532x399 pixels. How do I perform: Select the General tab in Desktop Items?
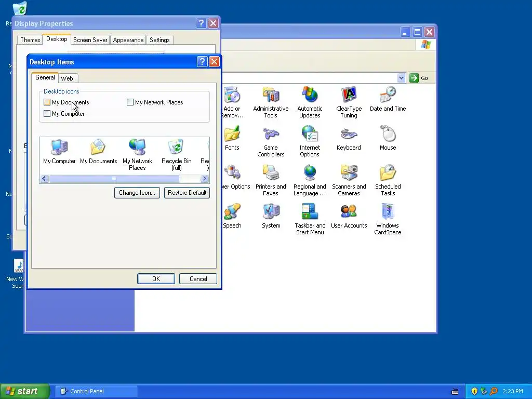[45, 77]
